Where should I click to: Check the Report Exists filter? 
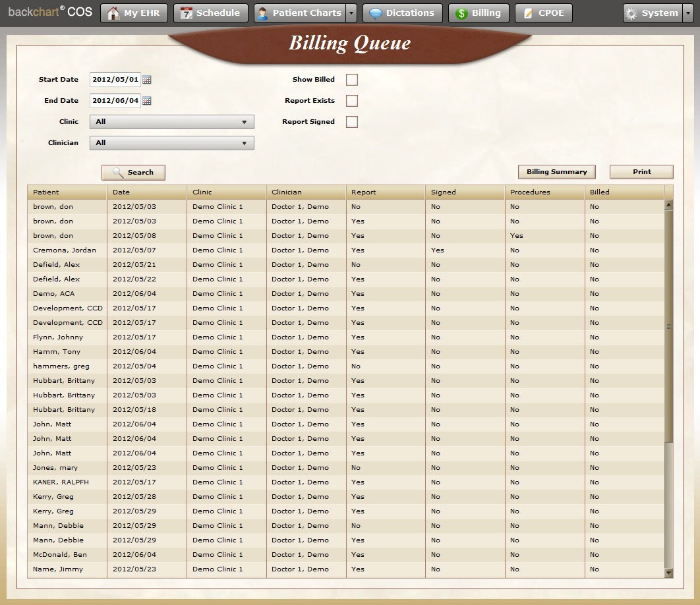(351, 100)
